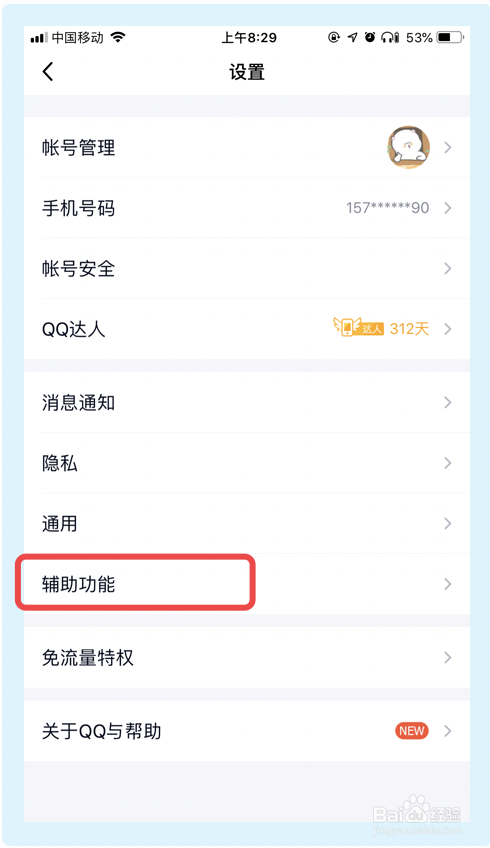The width and height of the screenshot is (490, 848).
Task: Open 手机号码 entry
Action: pos(247,208)
